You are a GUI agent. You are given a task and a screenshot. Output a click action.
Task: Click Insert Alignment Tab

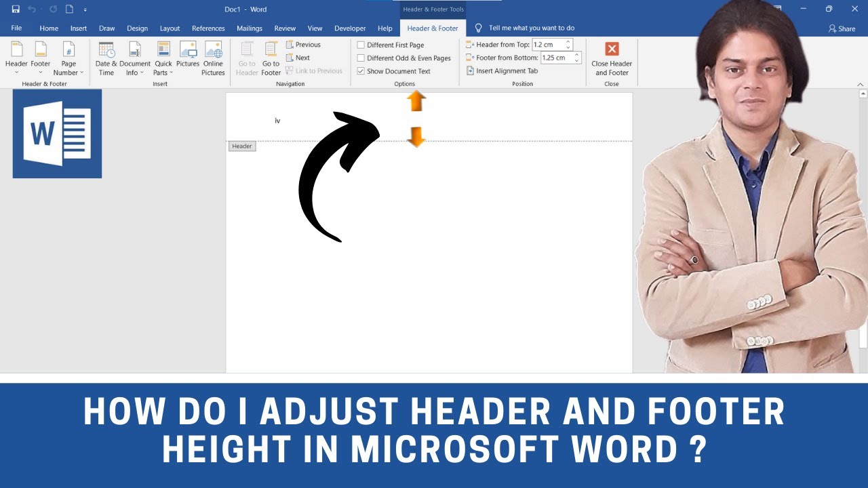[x=502, y=71]
